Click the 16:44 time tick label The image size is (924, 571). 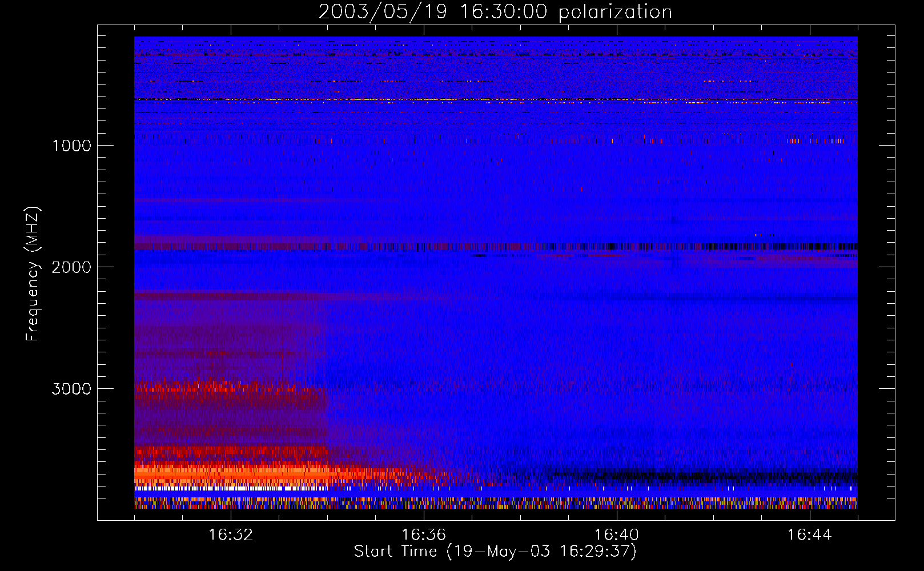(x=810, y=535)
